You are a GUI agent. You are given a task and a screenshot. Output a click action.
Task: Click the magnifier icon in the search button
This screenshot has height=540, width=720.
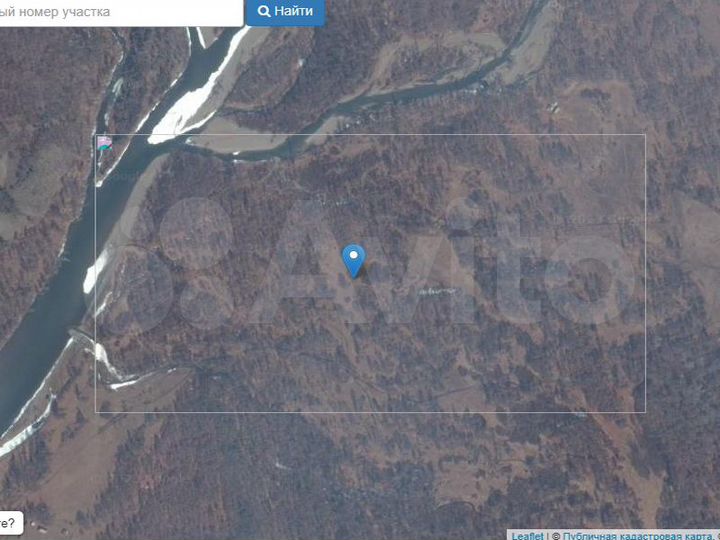tap(264, 11)
